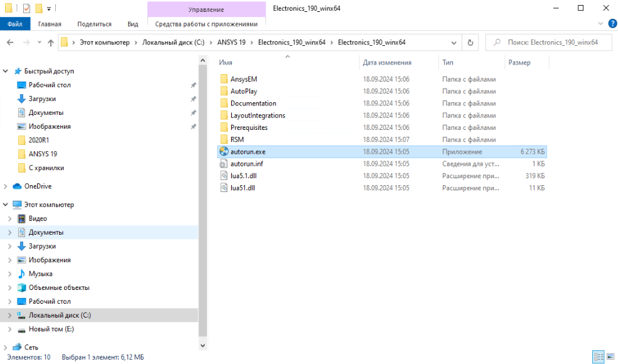Viewport: 618px width, 364px height.
Task: Open quick access toolbar customize dropdown
Action: [x=49, y=8]
